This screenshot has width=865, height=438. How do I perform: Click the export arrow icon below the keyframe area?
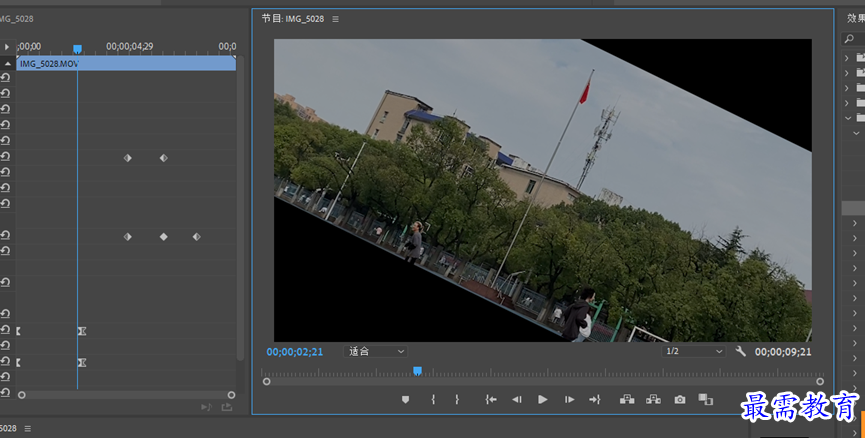(227, 407)
